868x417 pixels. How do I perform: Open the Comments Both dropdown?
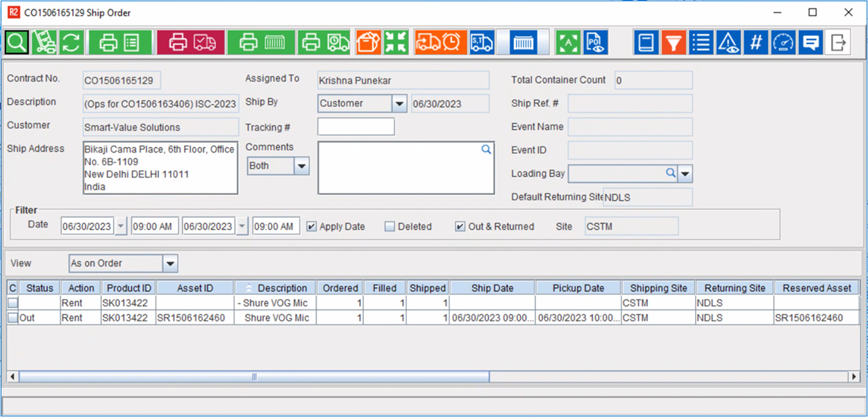pos(301,166)
